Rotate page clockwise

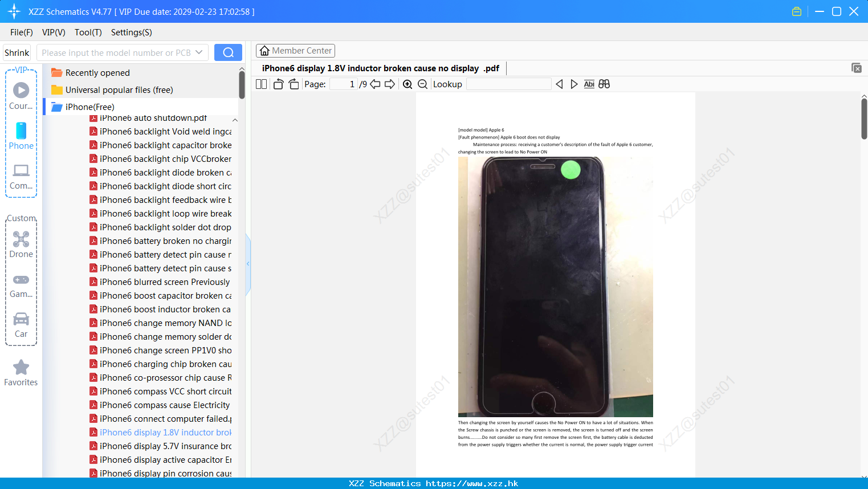tap(294, 84)
